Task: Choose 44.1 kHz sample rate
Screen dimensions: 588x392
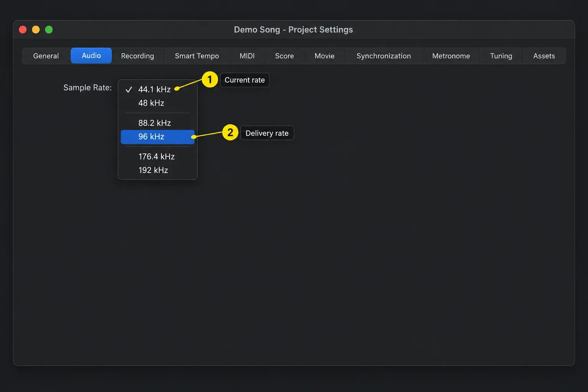Action: [158, 89]
